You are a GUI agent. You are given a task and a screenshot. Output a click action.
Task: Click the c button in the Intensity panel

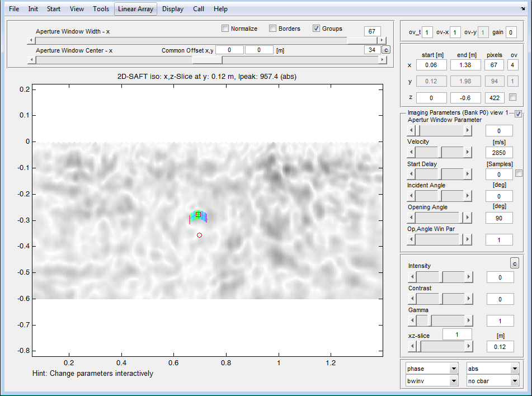coord(515,263)
